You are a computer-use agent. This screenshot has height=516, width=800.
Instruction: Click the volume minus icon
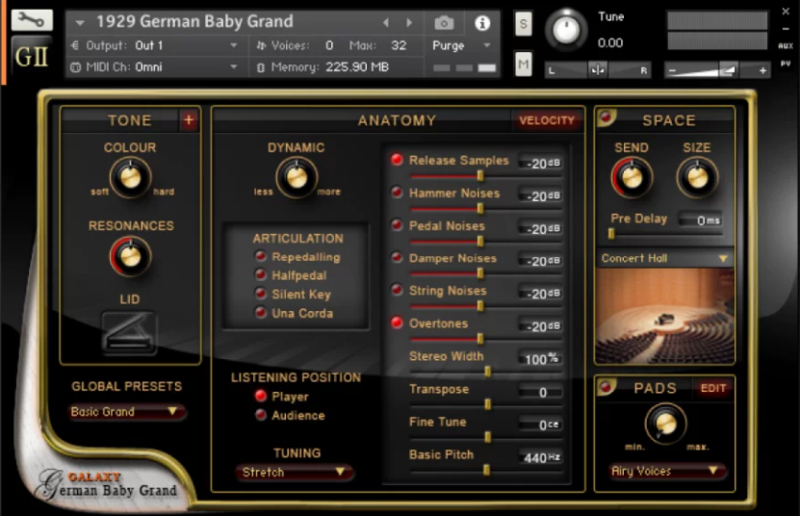672,70
